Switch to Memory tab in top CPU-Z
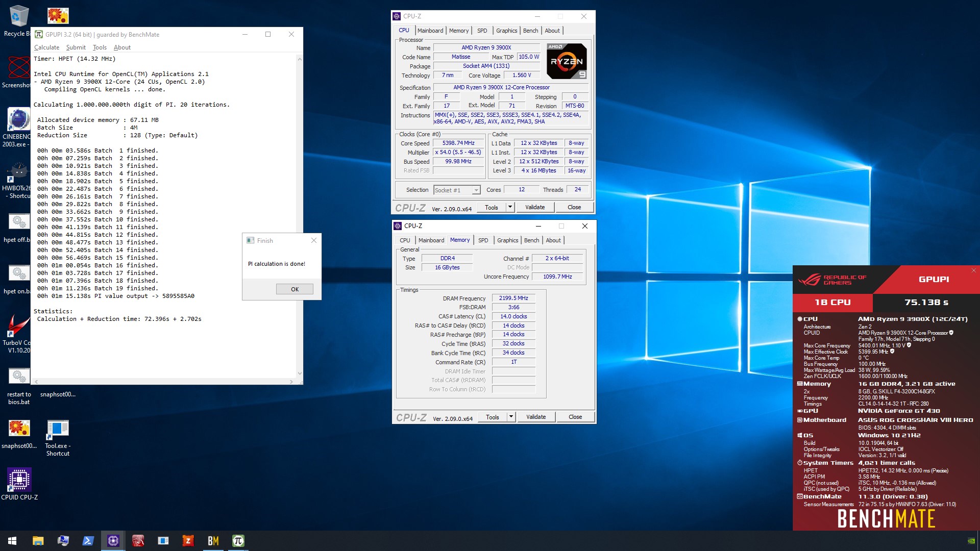Viewport: 980px width, 551px height. [458, 31]
